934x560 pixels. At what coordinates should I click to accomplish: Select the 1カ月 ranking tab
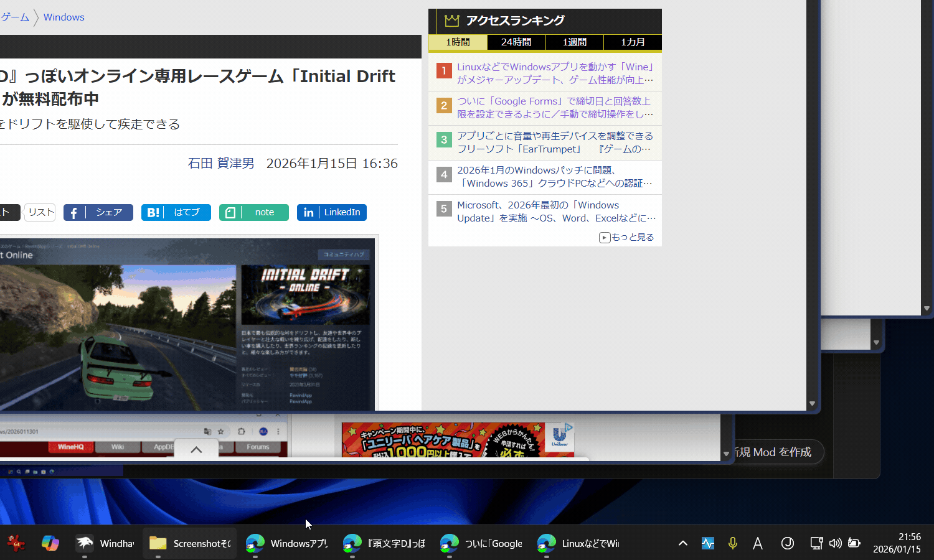pos(633,42)
